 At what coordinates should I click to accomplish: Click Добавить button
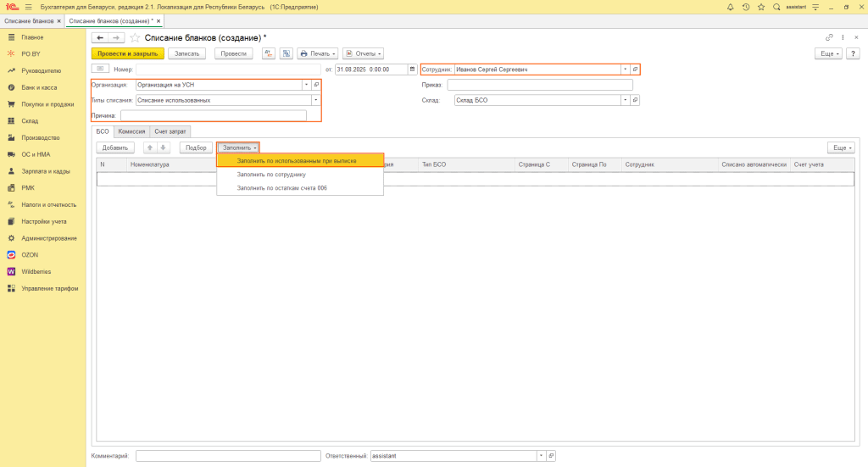pos(115,147)
